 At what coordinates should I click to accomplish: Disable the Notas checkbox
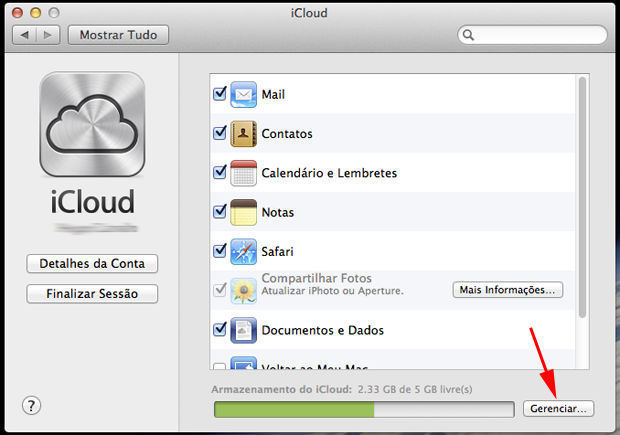coord(220,212)
